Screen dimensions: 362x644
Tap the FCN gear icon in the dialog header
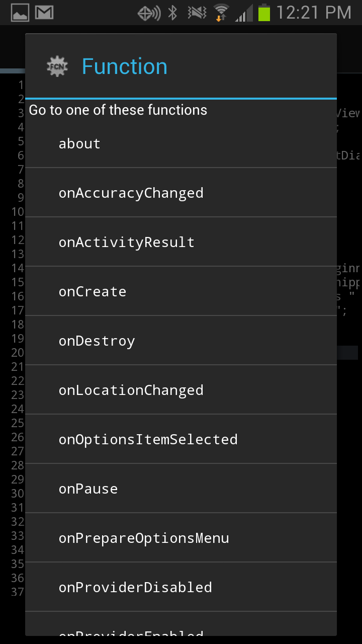click(x=57, y=66)
